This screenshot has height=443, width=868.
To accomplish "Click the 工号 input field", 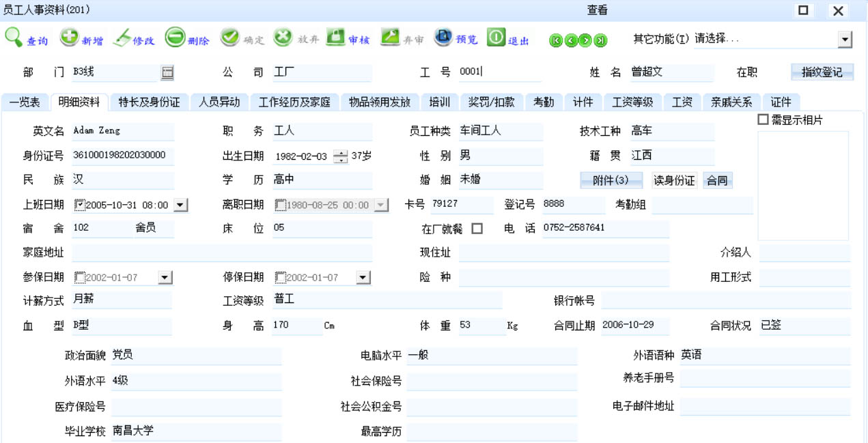I will (x=501, y=72).
